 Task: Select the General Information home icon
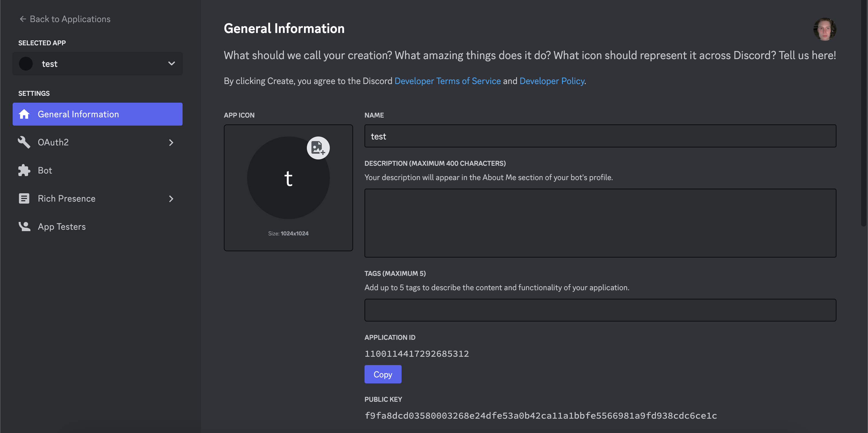tap(24, 114)
